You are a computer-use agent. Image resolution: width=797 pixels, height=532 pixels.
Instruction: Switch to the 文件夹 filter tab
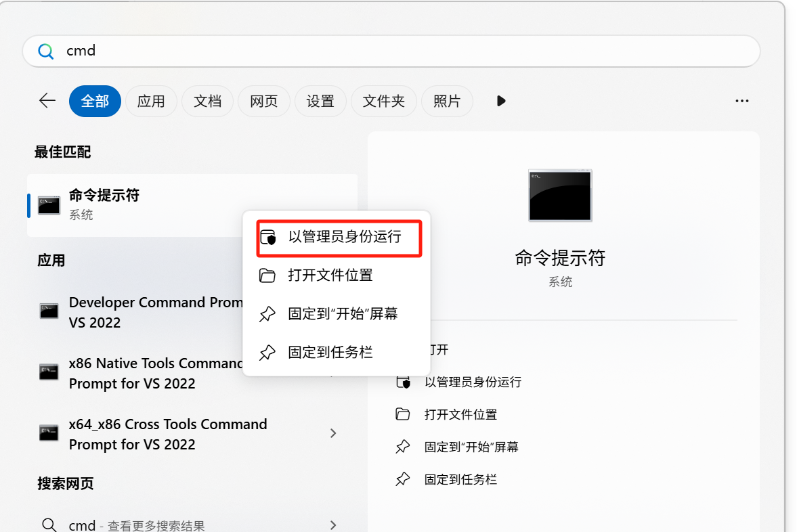[384, 101]
